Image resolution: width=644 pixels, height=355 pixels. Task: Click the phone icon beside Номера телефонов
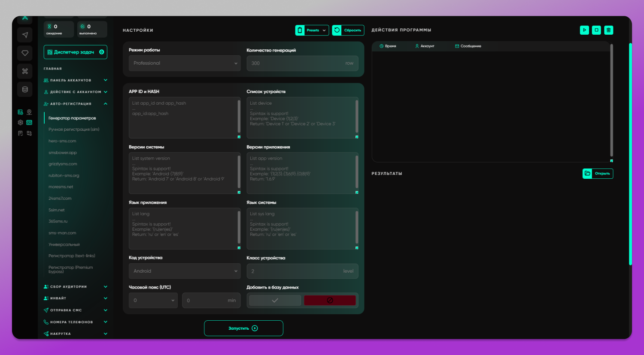(46, 322)
